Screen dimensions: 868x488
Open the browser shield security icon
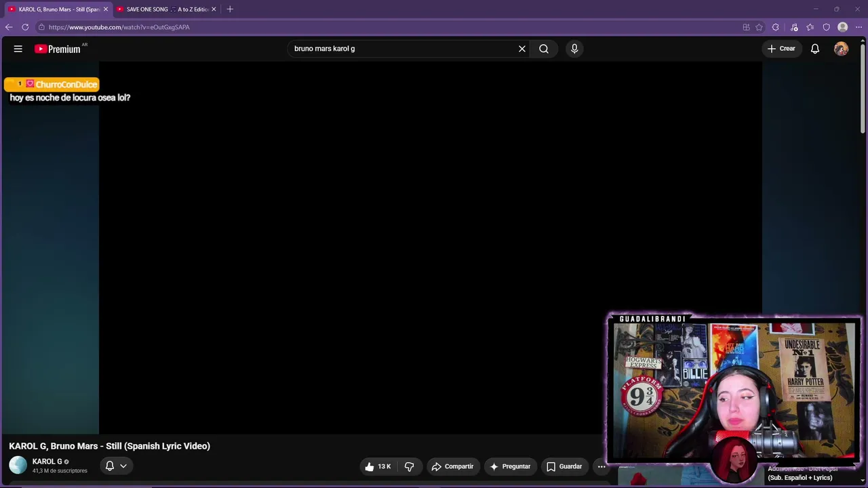(x=826, y=27)
